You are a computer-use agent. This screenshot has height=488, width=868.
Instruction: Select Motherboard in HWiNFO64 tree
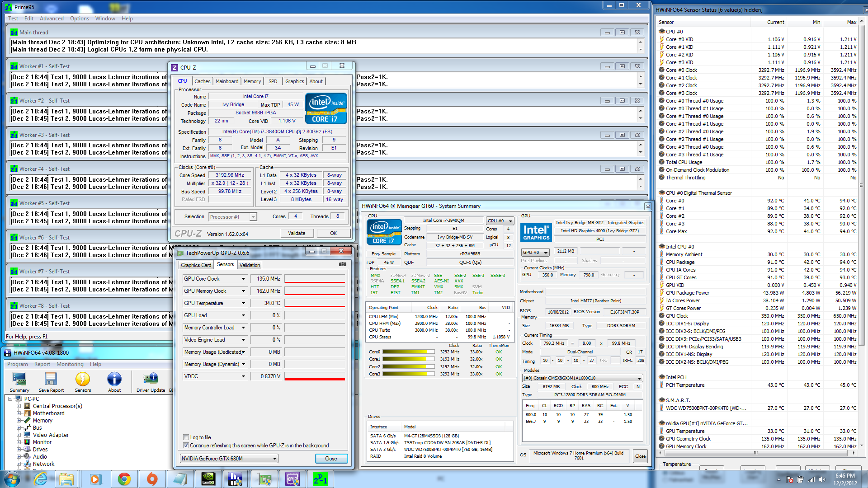(48, 413)
